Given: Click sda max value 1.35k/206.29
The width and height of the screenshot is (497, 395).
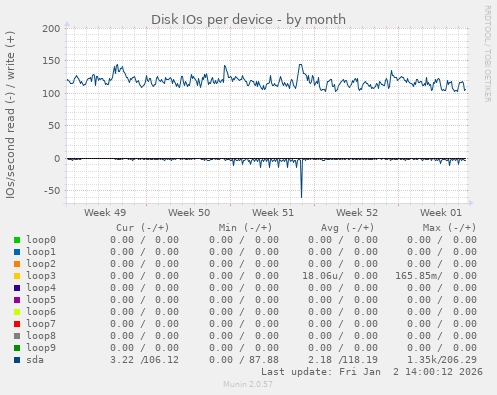Looking at the screenshot, I should tap(442, 360).
